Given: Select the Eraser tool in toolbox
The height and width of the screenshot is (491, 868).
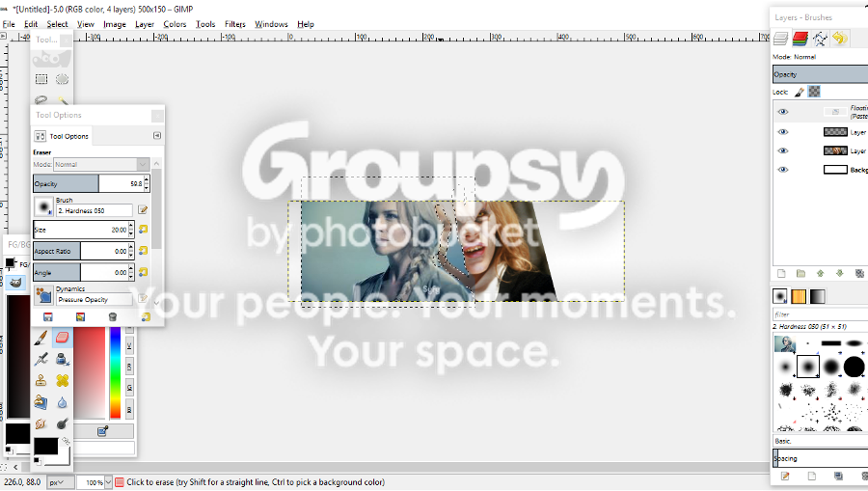Looking at the screenshot, I should coord(62,337).
